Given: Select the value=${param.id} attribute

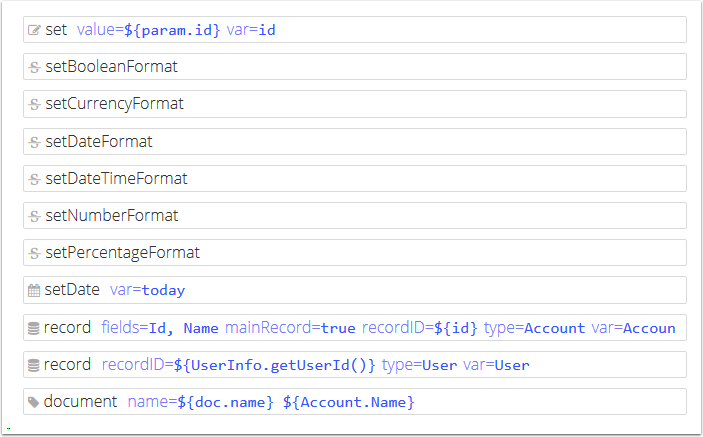Looking at the screenshot, I should [148, 30].
